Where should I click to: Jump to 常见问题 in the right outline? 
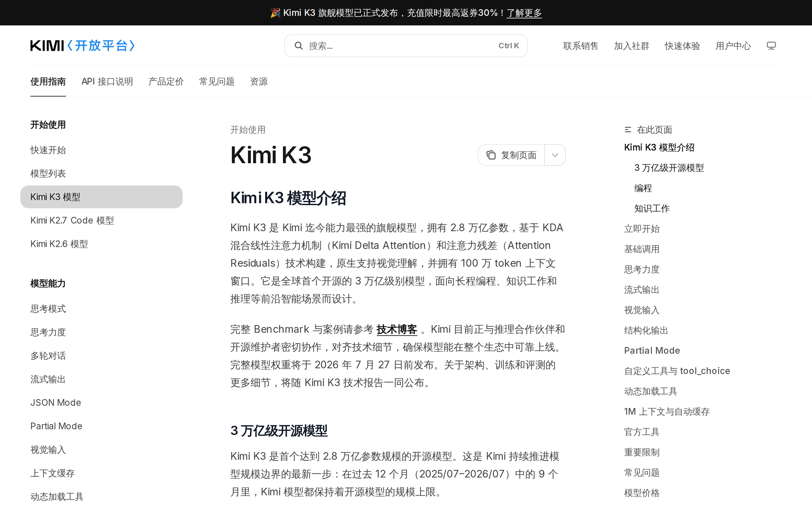pos(642,473)
